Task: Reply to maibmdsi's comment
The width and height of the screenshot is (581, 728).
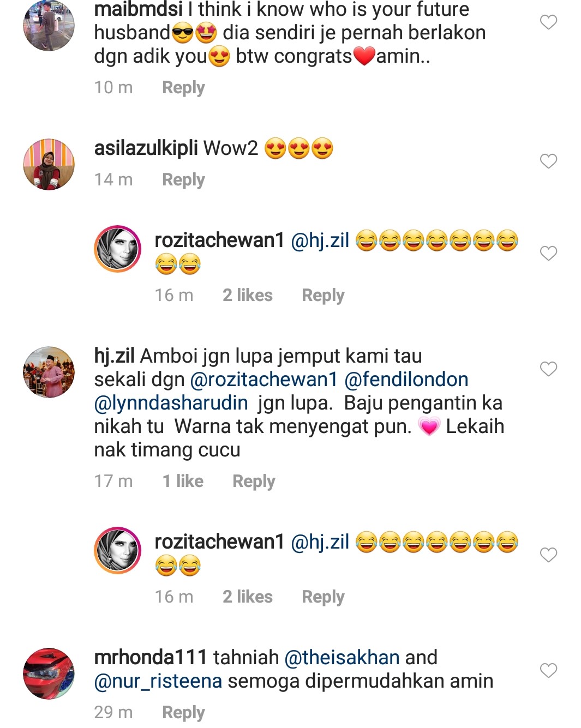Action: click(183, 88)
